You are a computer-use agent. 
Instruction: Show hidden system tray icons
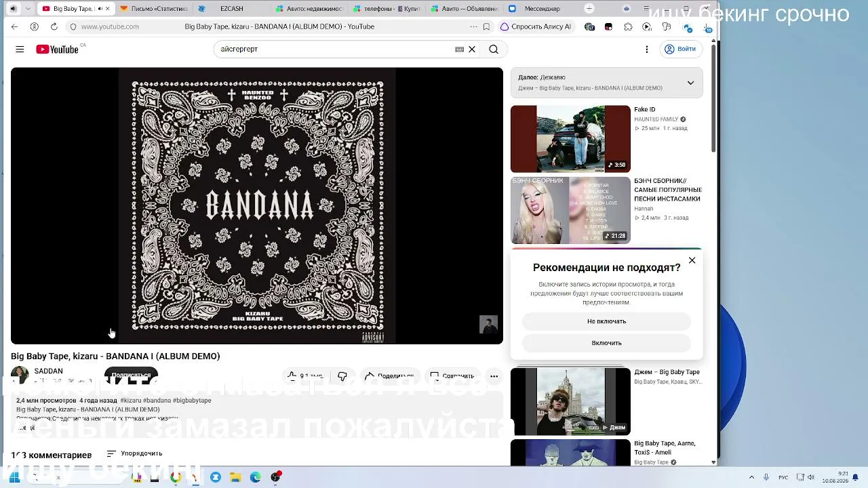[751, 477]
